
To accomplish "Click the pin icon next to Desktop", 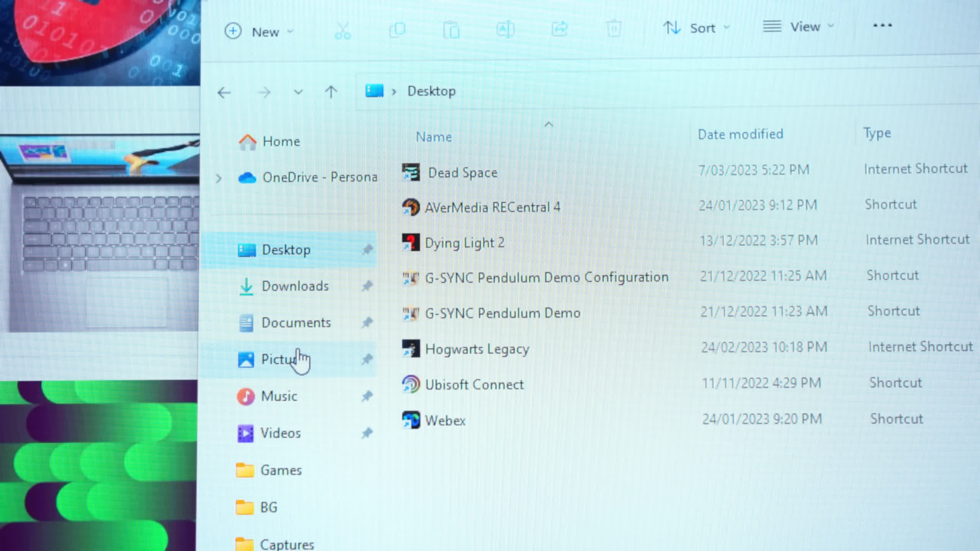I will point(367,249).
